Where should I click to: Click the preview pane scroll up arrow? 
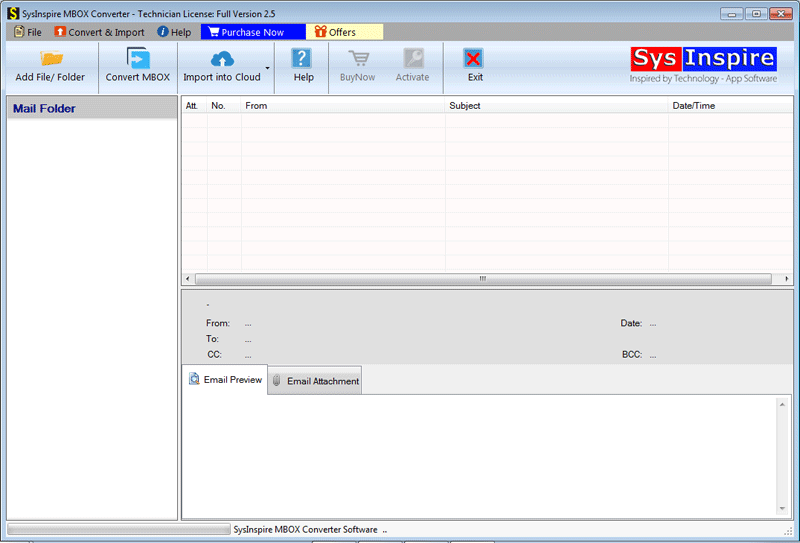click(782, 404)
